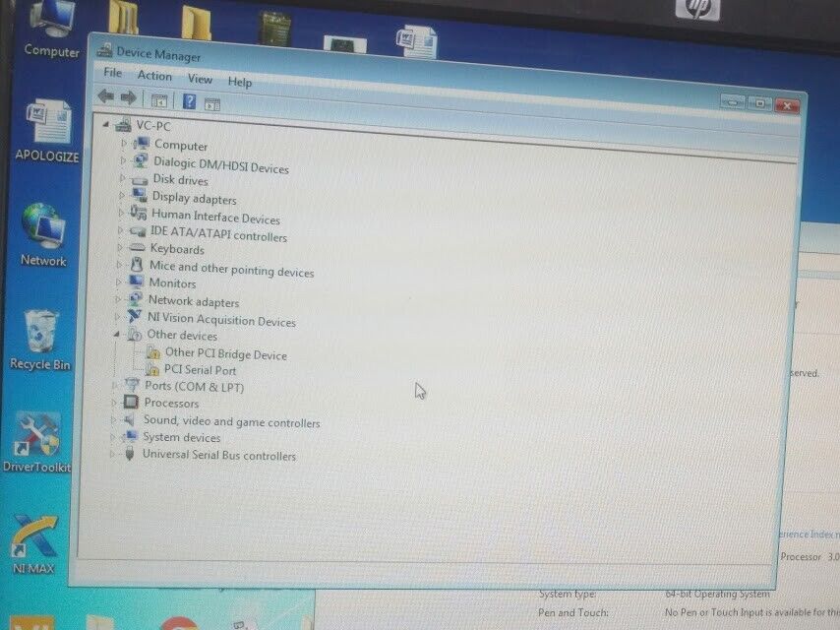Select NI Vision Acquisition Devices item
840x630 pixels.
click(220, 321)
